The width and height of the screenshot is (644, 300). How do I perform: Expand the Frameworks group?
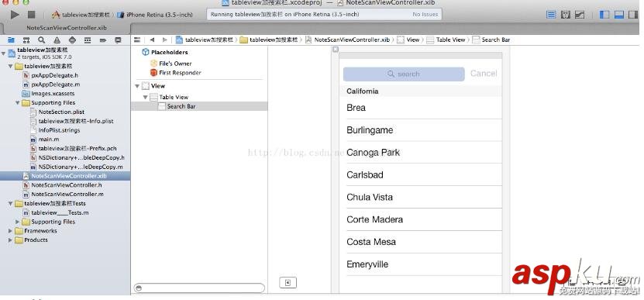click(x=10, y=231)
